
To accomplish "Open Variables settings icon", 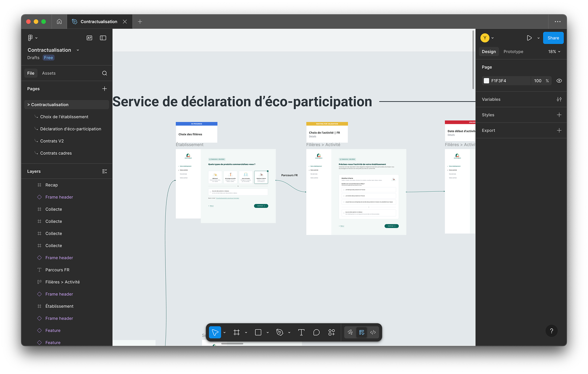I will click(559, 99).
